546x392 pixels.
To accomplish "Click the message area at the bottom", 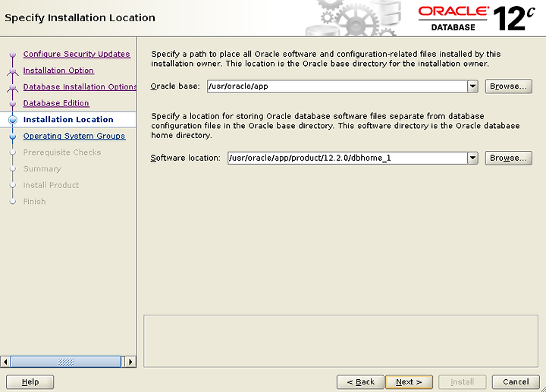I will click(x=341, y=341).
